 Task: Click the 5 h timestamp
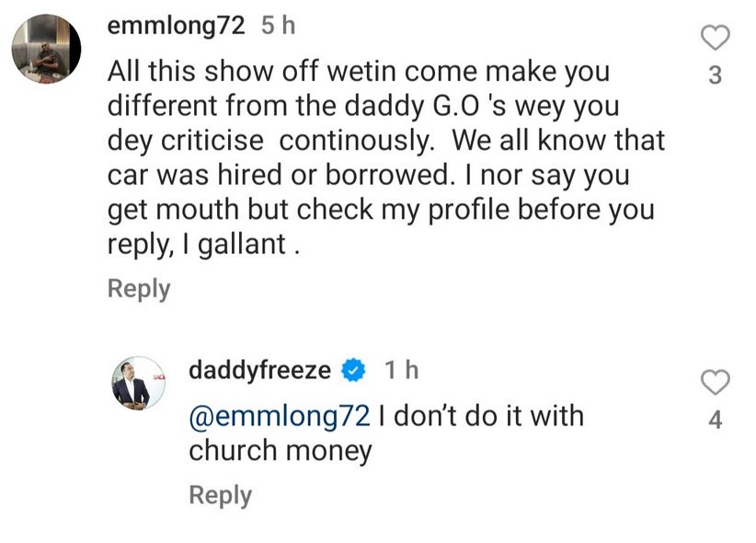279,27
